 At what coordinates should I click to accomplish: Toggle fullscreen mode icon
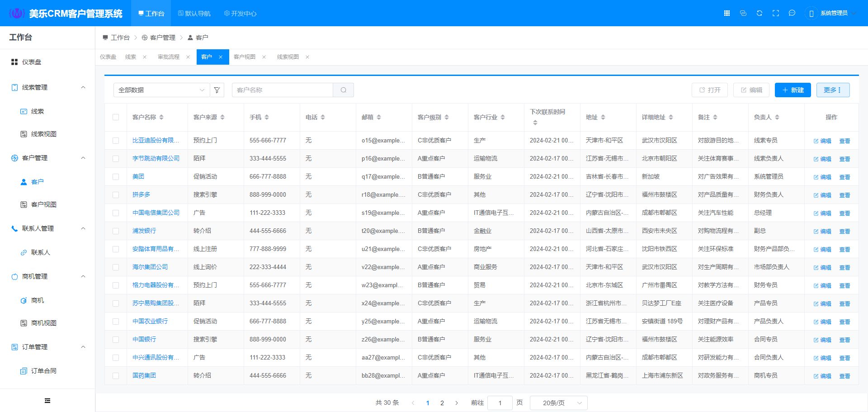coord(776,13)
